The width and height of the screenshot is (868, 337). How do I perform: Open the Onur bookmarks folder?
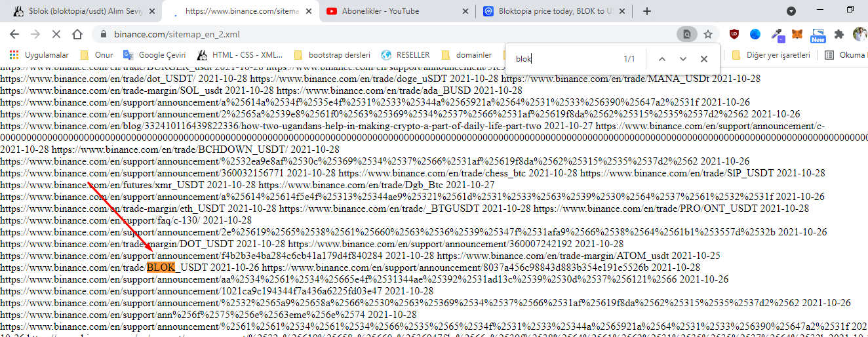pyautogui.click(x=96, y=55)
